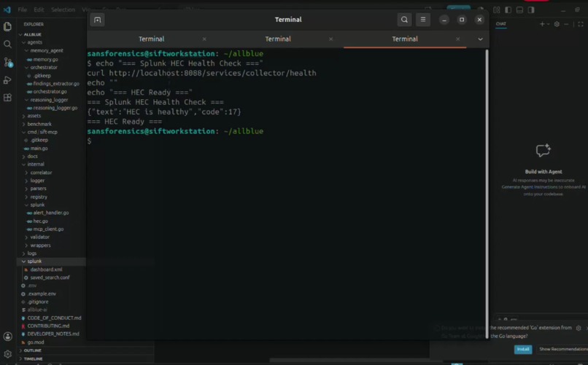Open CODE_OF_CONDUCT.md file
This screenshot has height=365, width=588.
[x=54, y=318]
